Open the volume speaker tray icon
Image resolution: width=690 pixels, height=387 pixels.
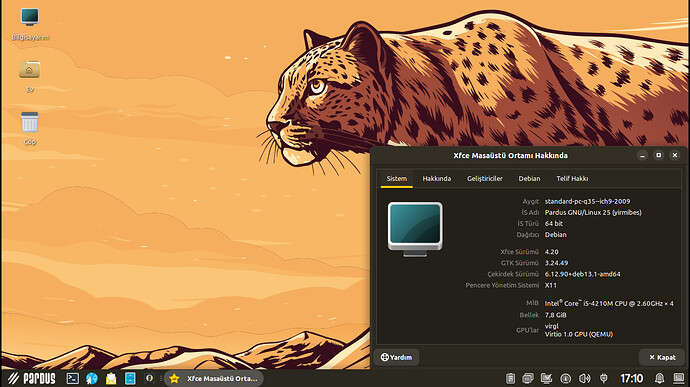[584, 378]
